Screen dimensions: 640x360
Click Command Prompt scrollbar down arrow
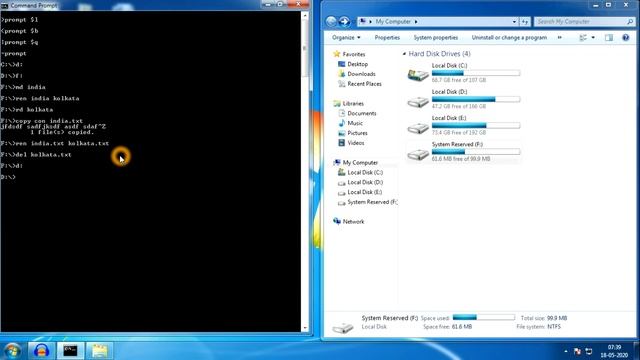click(305, 328)
